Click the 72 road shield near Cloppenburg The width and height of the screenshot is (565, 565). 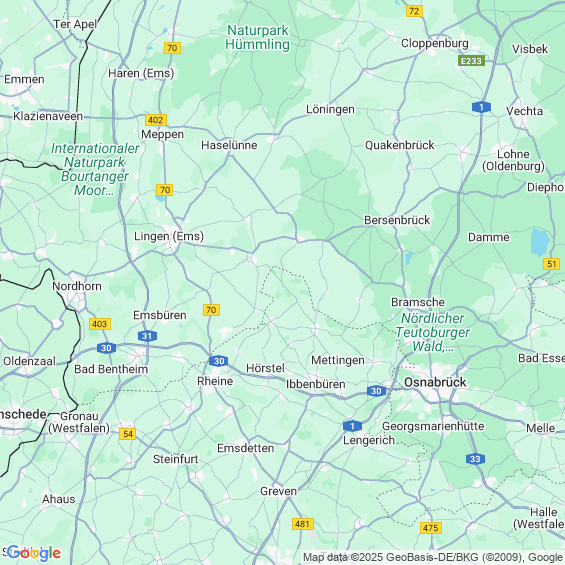click(414, 11)
